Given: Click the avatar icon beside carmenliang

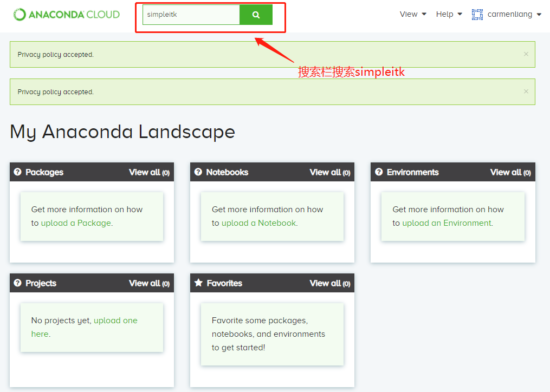Looking at the screenshot, I should click(x=477, y=14).
